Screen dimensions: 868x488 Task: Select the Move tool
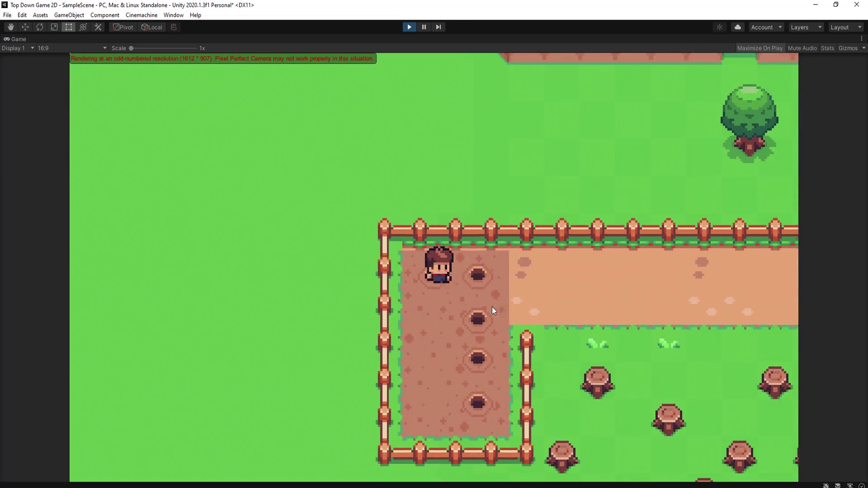point(25,27)
